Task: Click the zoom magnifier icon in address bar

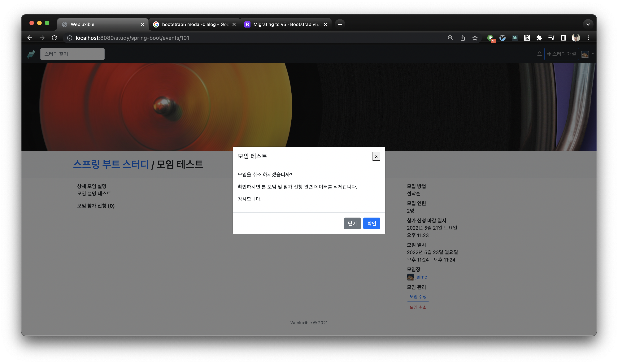Action: [450, 38]
